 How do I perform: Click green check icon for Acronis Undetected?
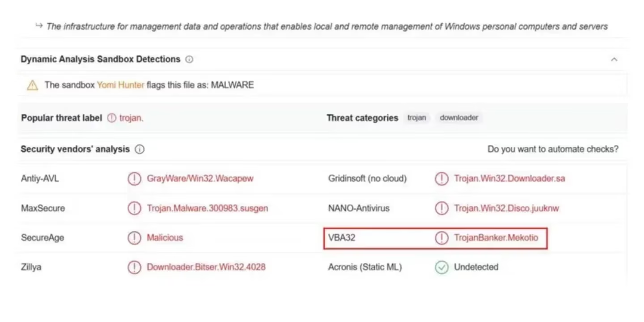coord(441,267)
